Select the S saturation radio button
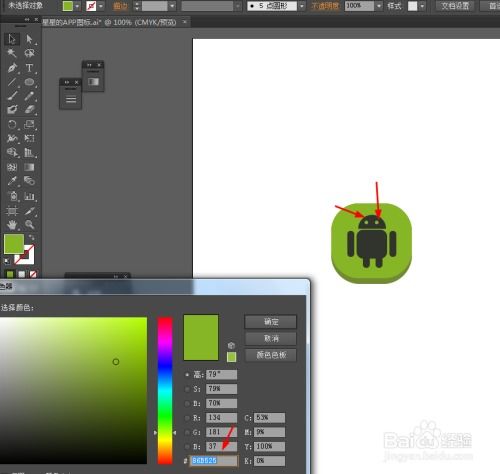This screenshot has height=474, width=500. (187, 389)
